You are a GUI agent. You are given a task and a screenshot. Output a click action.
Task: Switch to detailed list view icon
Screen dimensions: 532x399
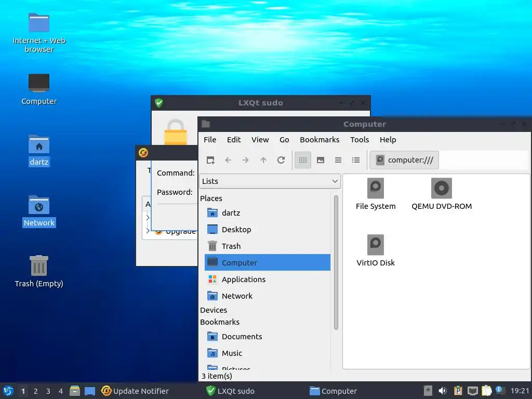(355, 160)
